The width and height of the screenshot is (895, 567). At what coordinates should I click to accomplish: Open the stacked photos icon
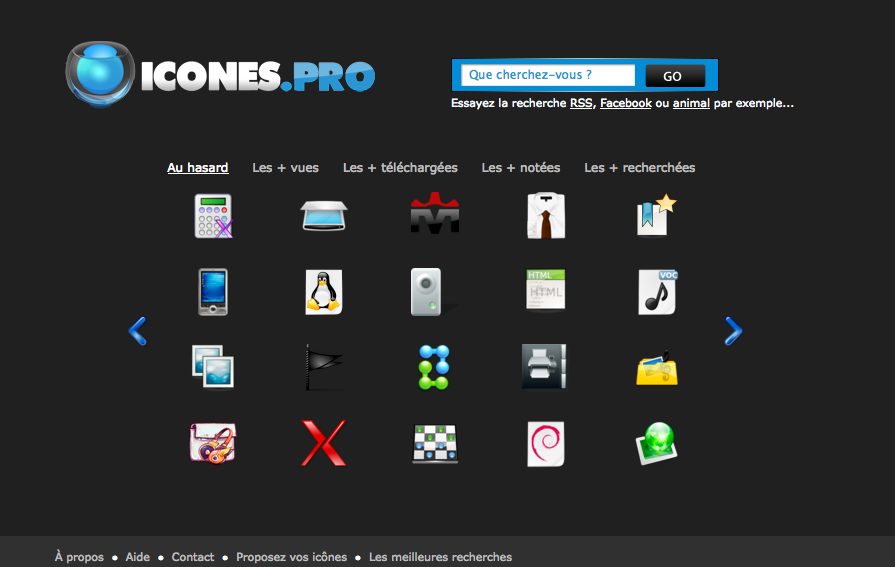click(x=213, y=367)
